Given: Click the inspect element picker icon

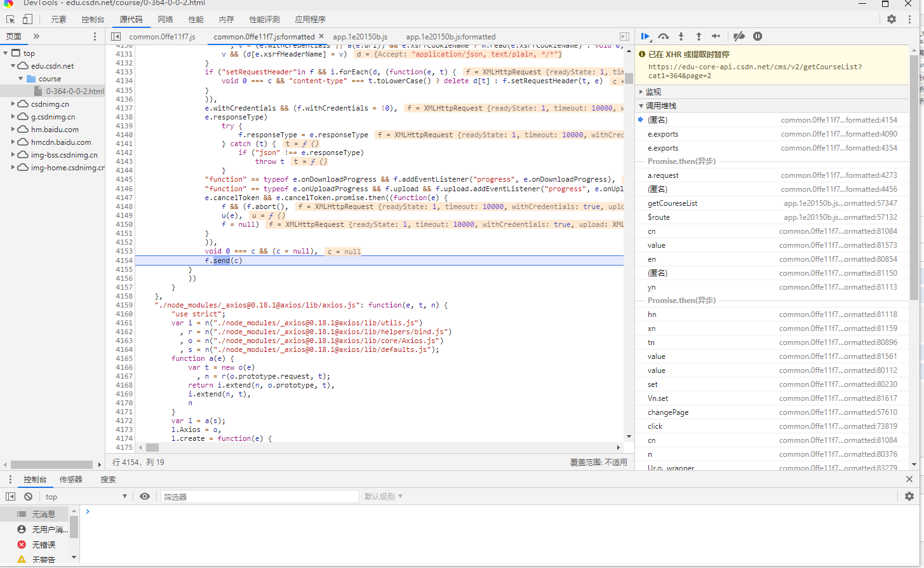Looking at the screenshot, I should click(11, 19).
